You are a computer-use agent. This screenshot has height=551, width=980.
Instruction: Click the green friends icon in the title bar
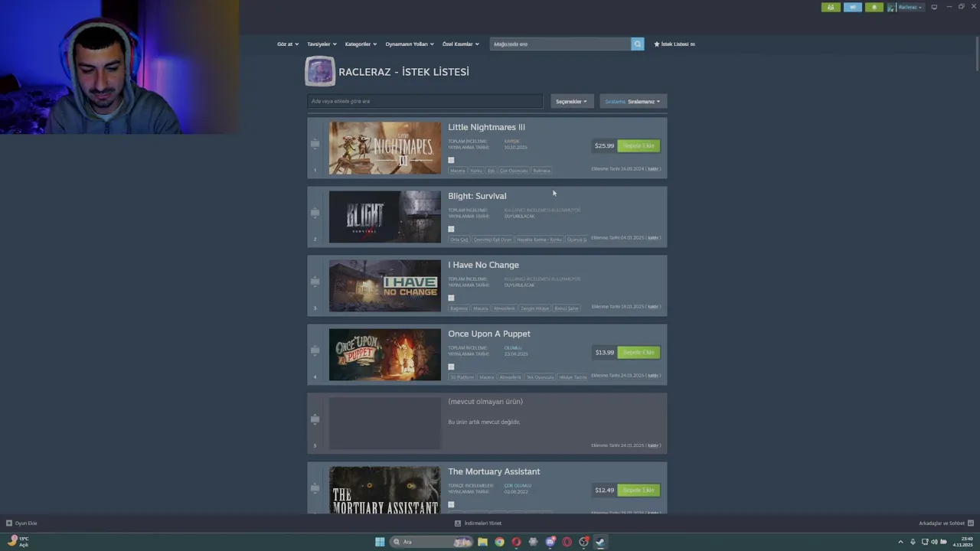click(x=831, y=7)
